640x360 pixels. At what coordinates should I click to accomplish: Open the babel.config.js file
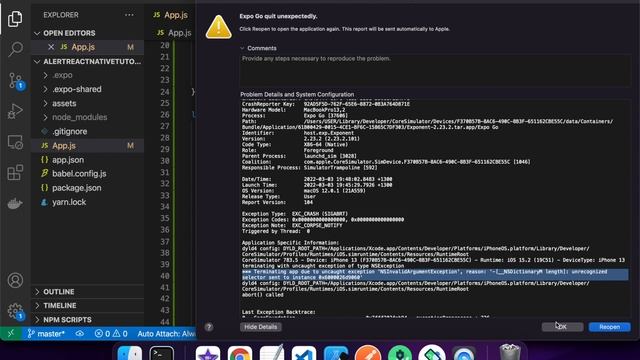87,173
